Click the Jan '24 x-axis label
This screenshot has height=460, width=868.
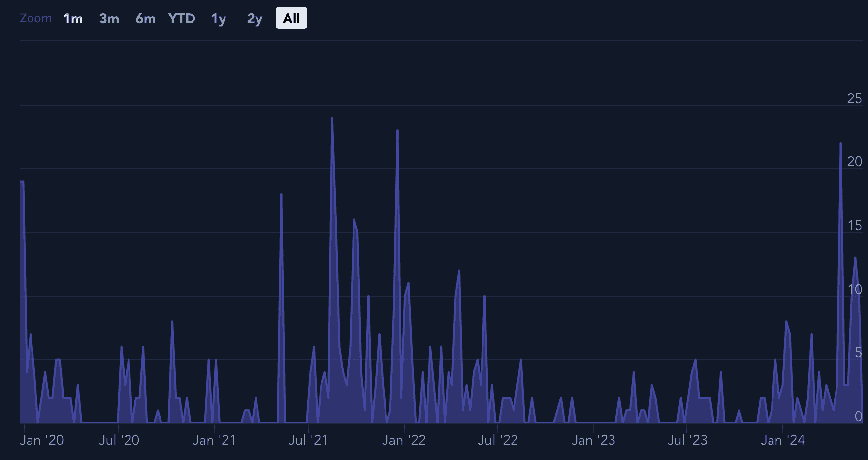pyautogui.click(x=782, y=440)
